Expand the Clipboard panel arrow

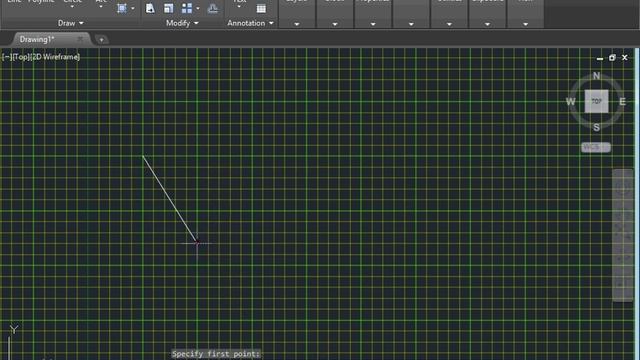487,24
